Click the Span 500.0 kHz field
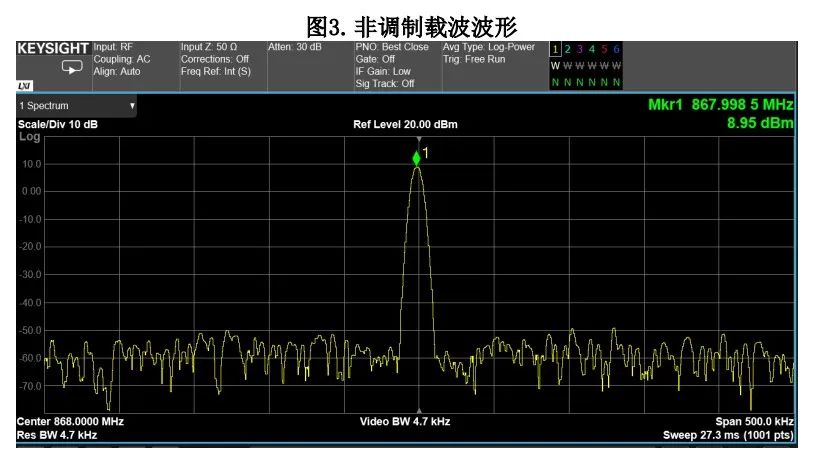This screenshot has width=815, height=449. (754, 421)
